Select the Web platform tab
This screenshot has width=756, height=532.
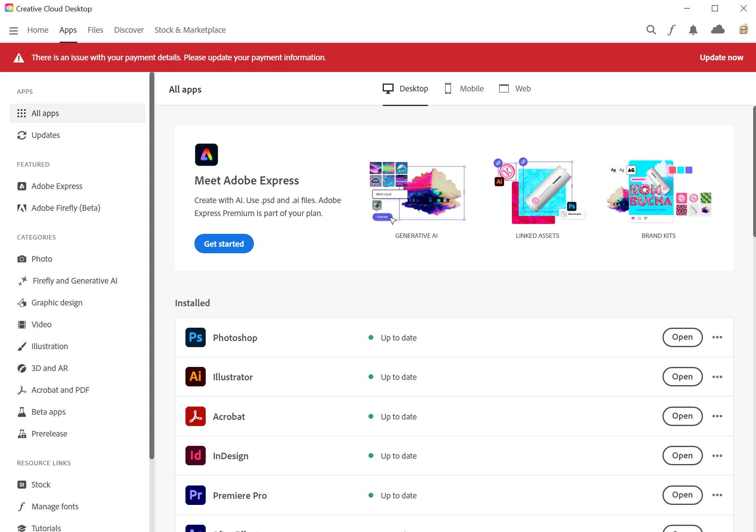[515, 89]
